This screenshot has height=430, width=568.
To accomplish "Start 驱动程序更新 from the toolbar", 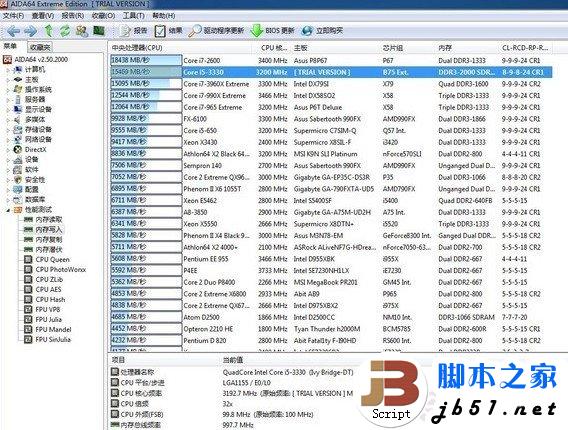I will (216, 31).
